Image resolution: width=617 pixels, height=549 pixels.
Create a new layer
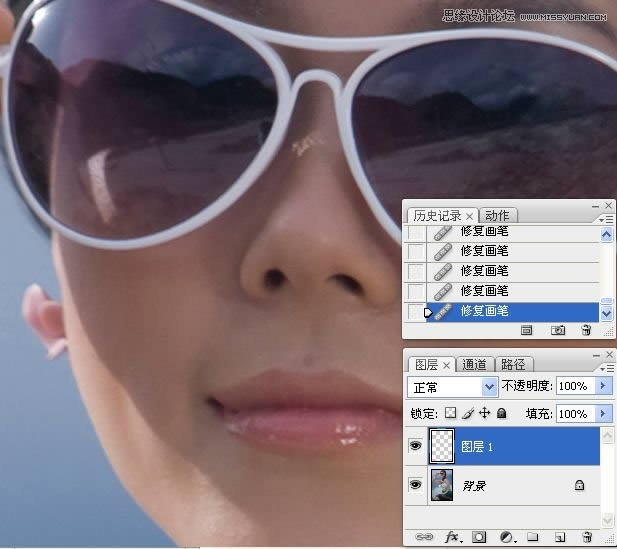560,537
